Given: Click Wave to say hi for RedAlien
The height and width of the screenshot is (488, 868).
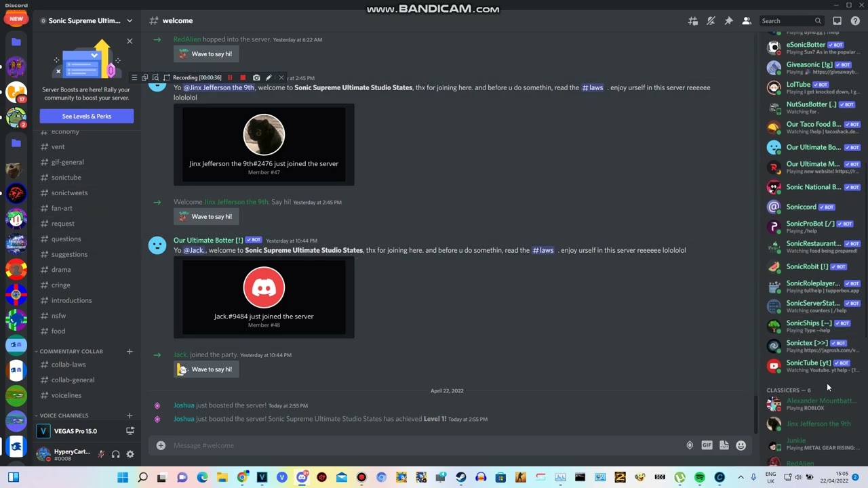Looking at the screenshot, I should point(206,54).
